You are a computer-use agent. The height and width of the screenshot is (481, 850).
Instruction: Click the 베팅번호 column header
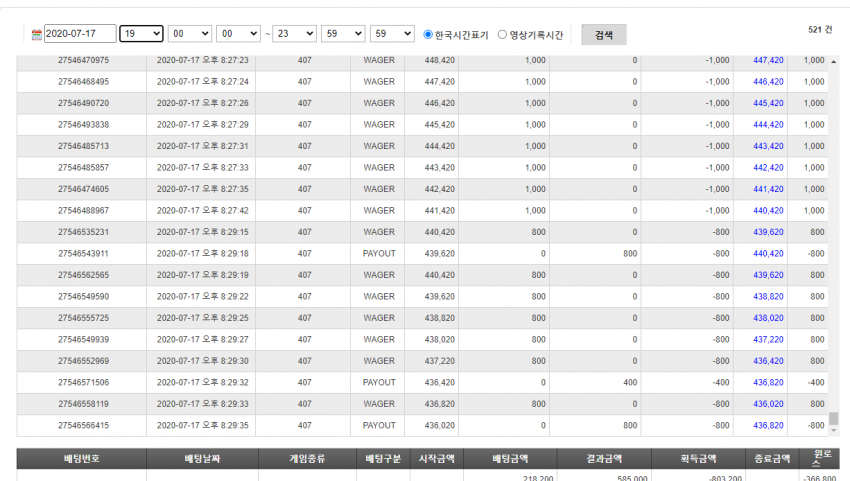(82, 459)
